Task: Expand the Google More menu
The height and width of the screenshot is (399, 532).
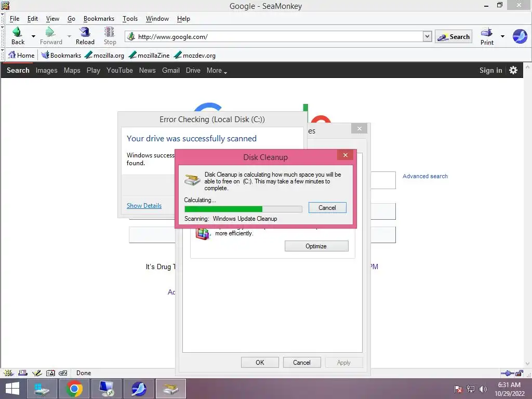Action: pyautogui.click(x=217, y=70)
